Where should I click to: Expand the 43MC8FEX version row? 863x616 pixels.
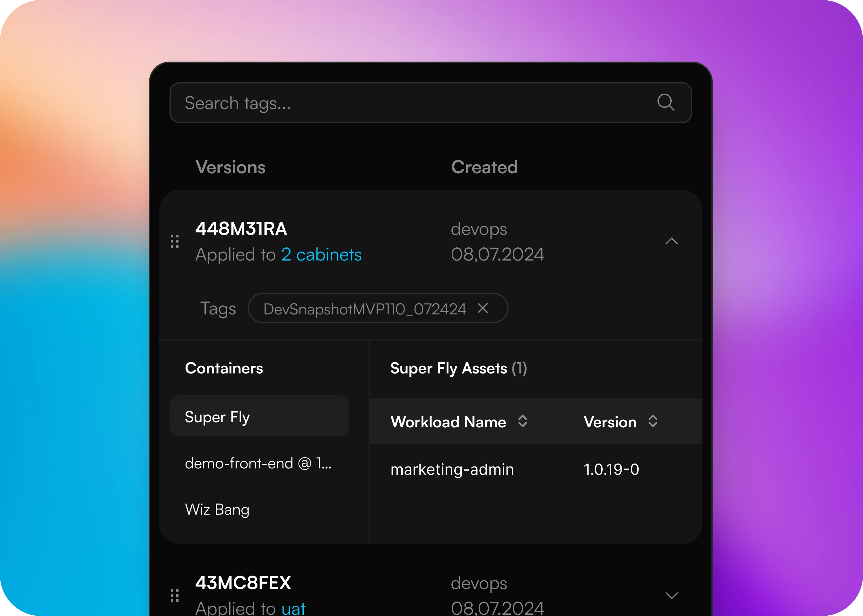tap(671, 595)
